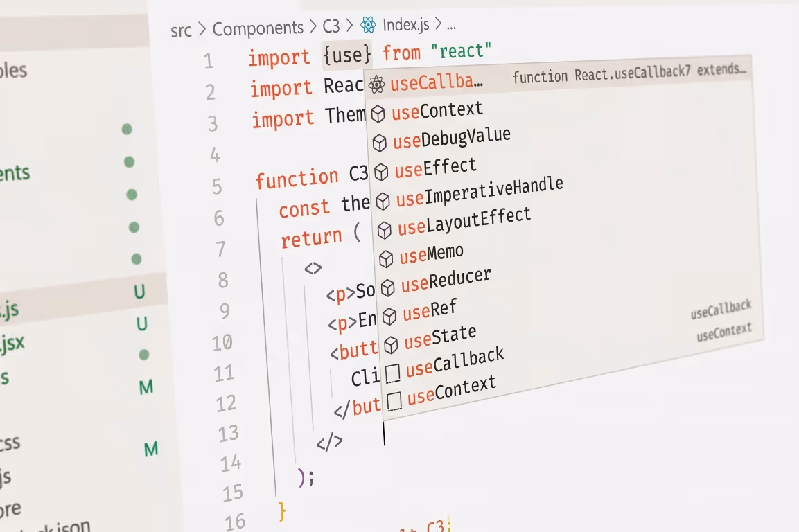Select the highlighted .js file in the explorer
The width and height of the screenshot is (799, 532).
[x=10, y=310]
